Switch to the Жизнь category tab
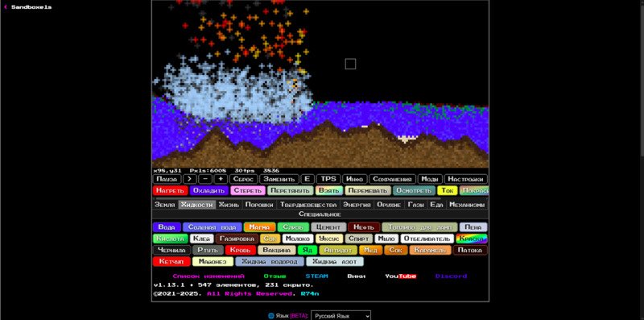The width and height of the screenshot is (644, 320). coord(229,205)
